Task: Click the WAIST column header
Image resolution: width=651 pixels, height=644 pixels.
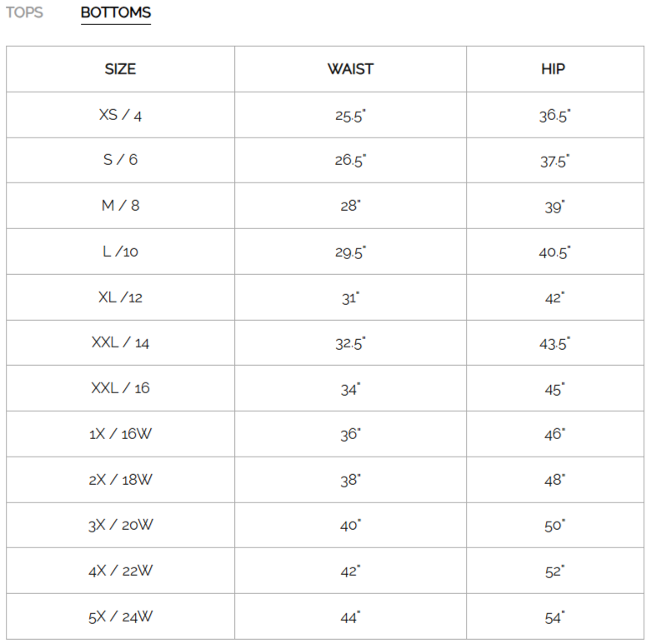Action: (x=350, y=69)
